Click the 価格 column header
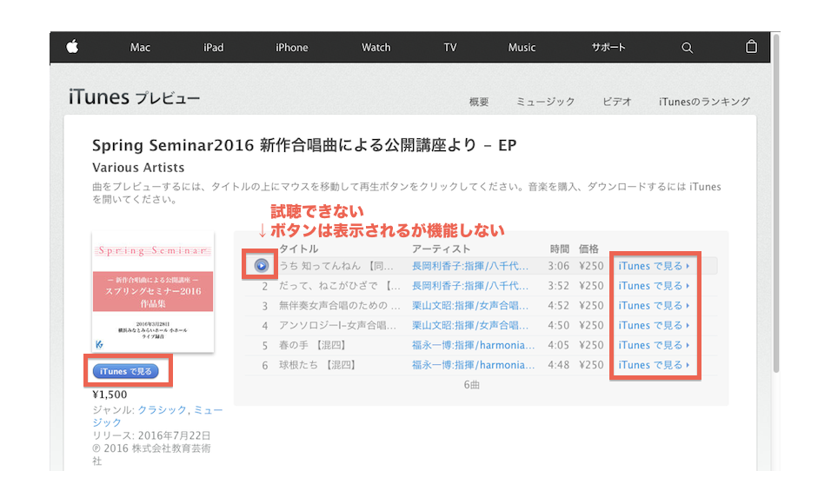The width and height of the screenshot is (831, 504). pyautogui.click(x=588, y=249)
